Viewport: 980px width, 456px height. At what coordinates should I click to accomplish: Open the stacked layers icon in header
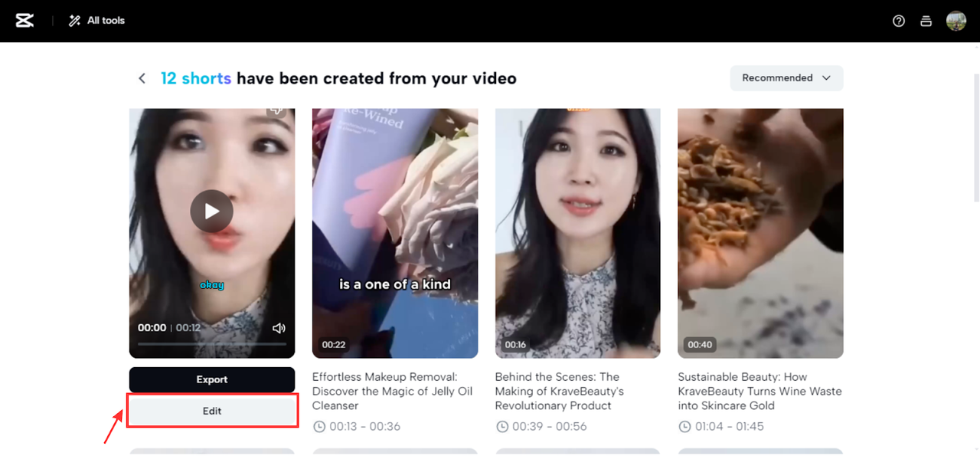926,21
